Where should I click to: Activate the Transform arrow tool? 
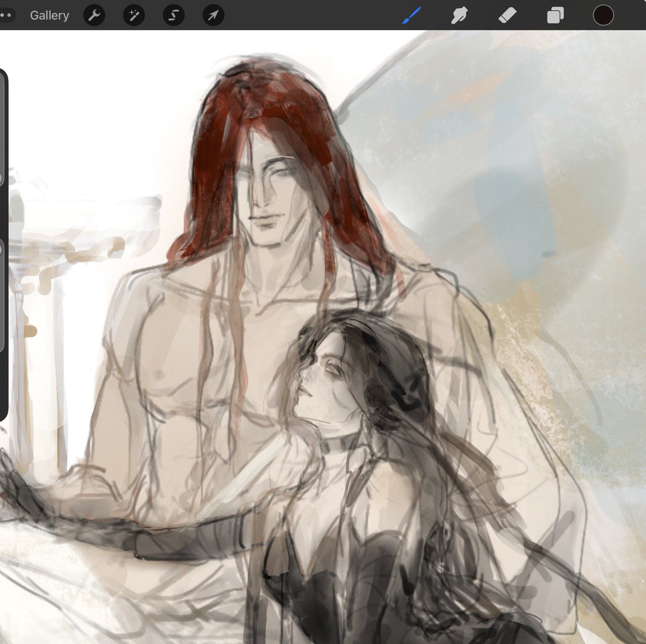(x=213, y=15)
